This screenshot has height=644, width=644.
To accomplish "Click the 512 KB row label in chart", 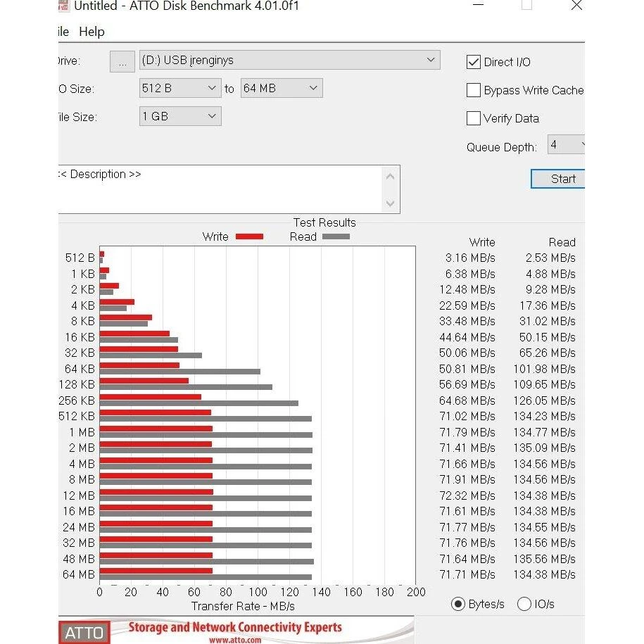I will [x=77, y=416].
